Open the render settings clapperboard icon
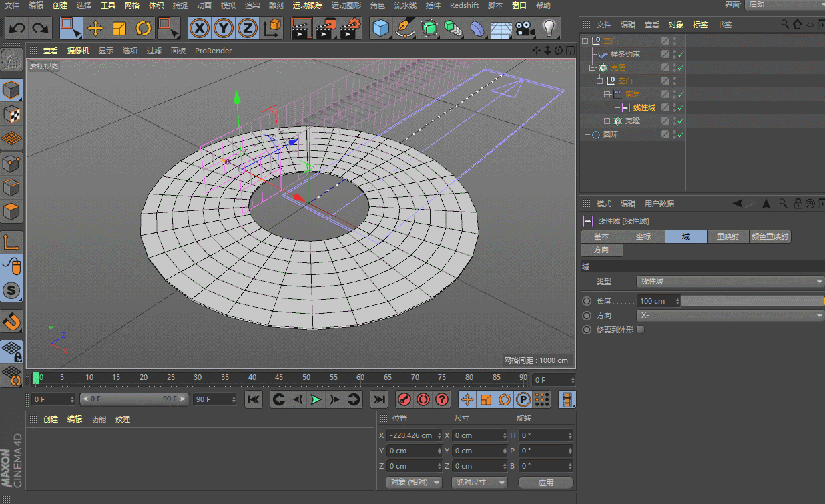The width and height of the screenshot is (825, 504). coord(350,28)
